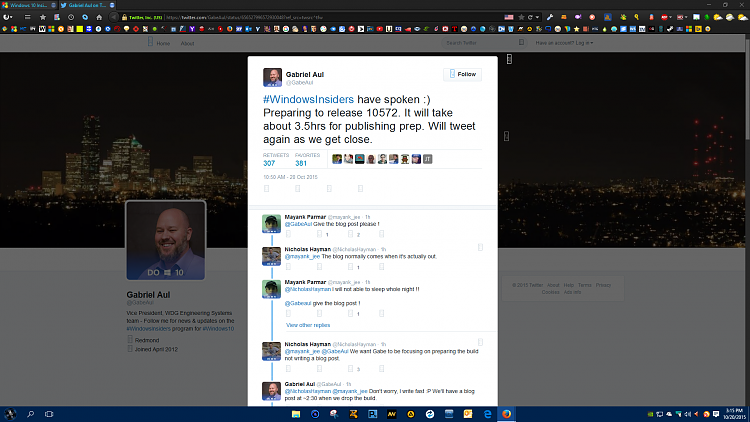Reload the page using refresh icon
The image size is (750, 422).
[530, 17]
